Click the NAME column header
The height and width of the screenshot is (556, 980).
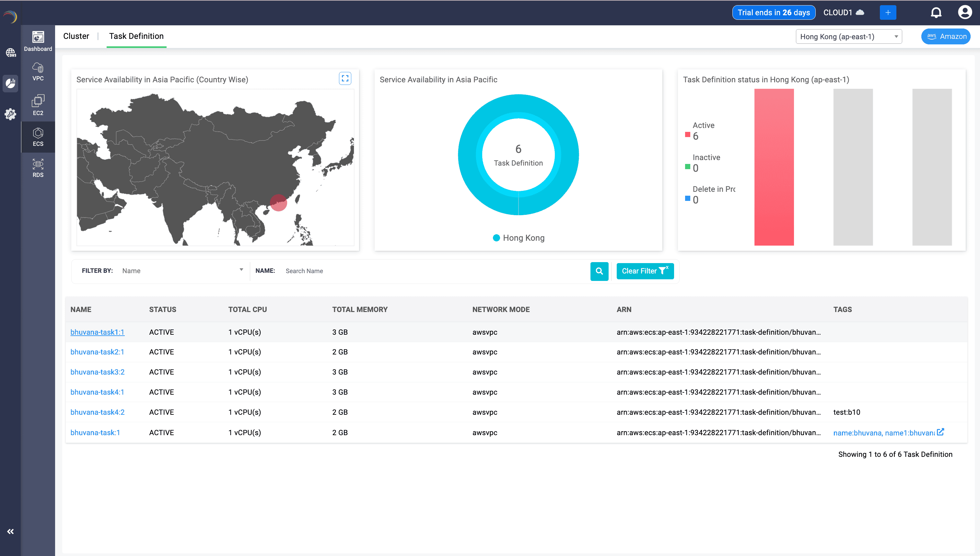[x=81, y=309]
